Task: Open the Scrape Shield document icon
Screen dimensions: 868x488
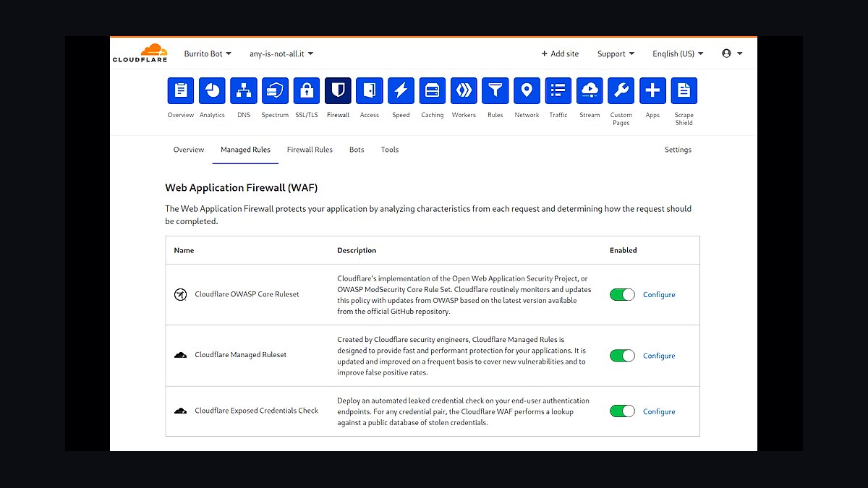Action: [684, 91]
